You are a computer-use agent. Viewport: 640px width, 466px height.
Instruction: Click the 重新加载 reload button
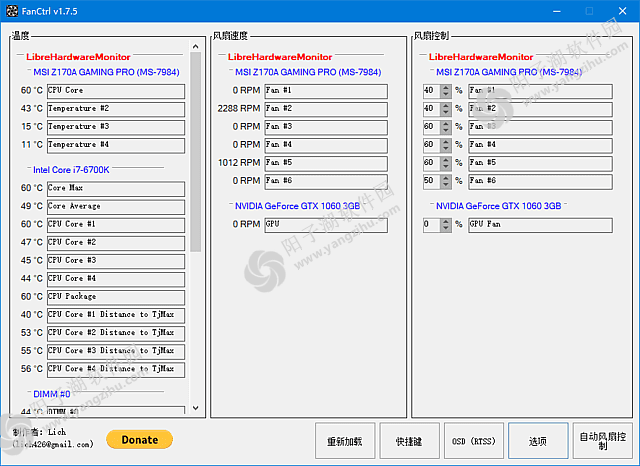pos(345,441)
